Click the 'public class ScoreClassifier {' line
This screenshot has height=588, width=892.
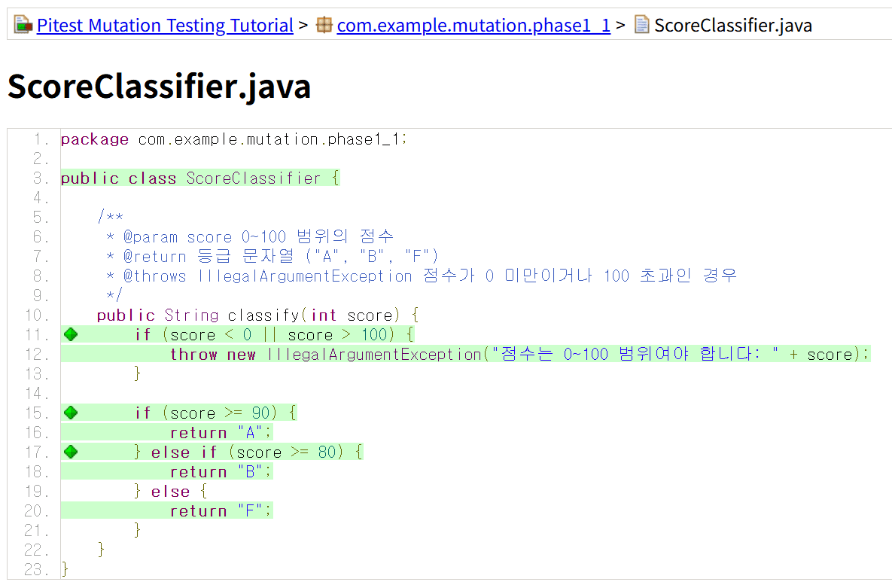coord(200,178)
